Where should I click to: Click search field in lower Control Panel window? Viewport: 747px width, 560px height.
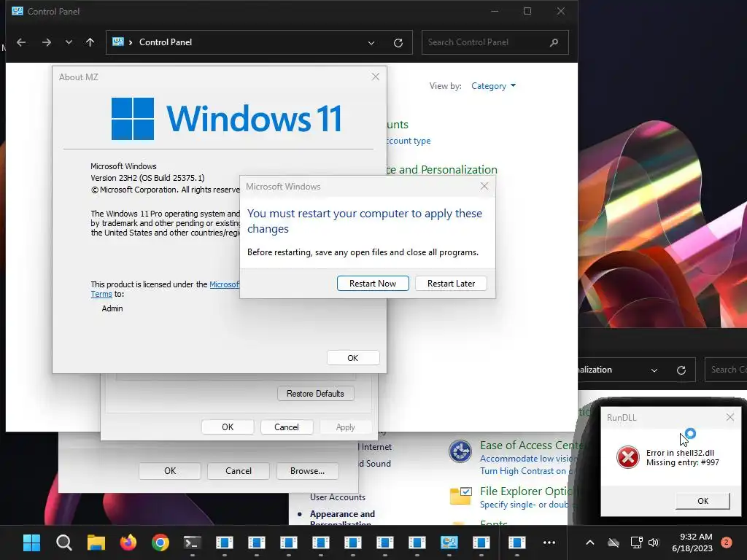726,370
